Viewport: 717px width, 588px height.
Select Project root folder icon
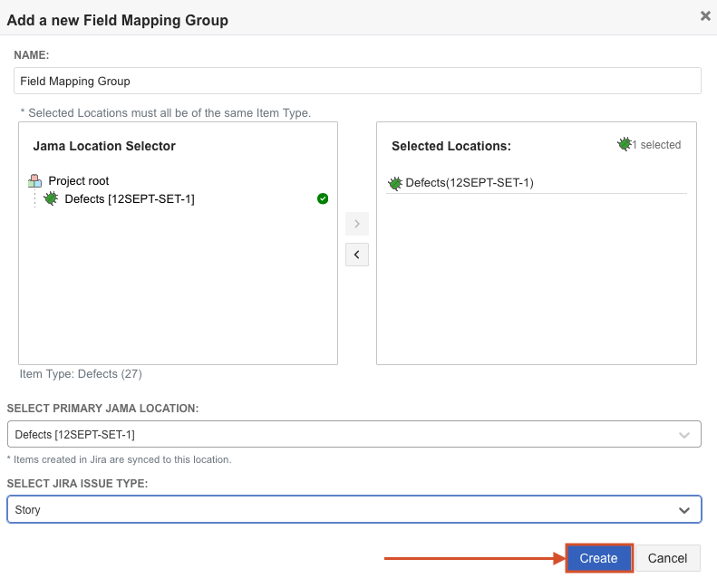[34, 181]
